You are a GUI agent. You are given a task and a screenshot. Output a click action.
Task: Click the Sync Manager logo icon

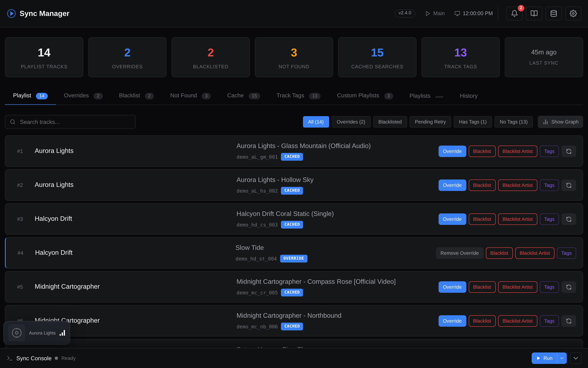[11, 13]
